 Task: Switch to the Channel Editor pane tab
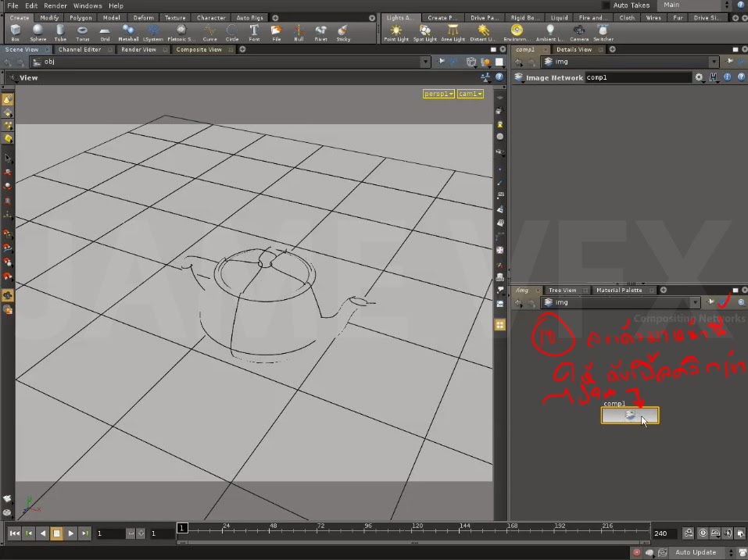point(80,49)
